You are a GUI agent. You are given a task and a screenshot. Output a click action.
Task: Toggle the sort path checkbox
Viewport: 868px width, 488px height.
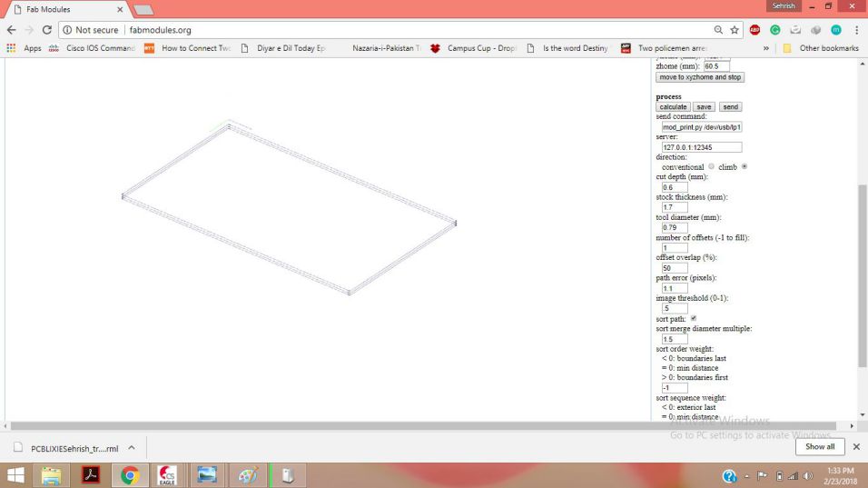tap(694, 318)
